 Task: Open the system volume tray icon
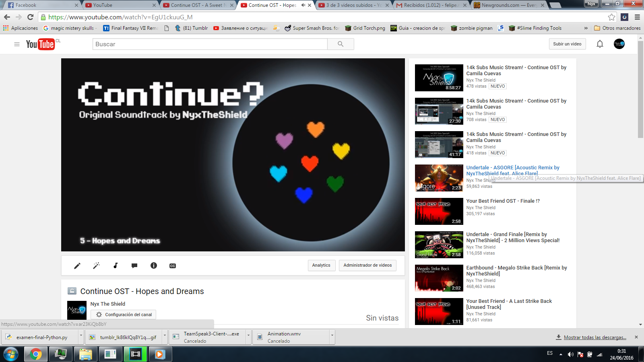[x=570, y=354]
